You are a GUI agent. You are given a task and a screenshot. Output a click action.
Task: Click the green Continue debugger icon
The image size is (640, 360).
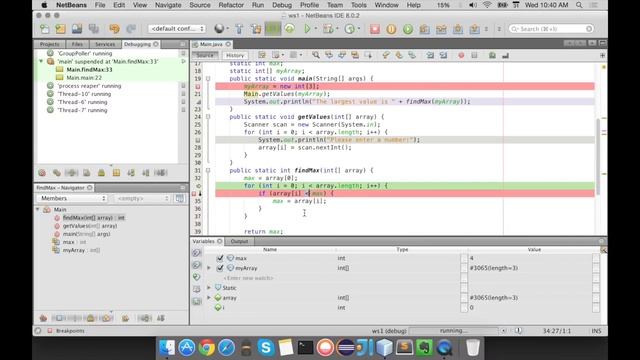(408, 29)
